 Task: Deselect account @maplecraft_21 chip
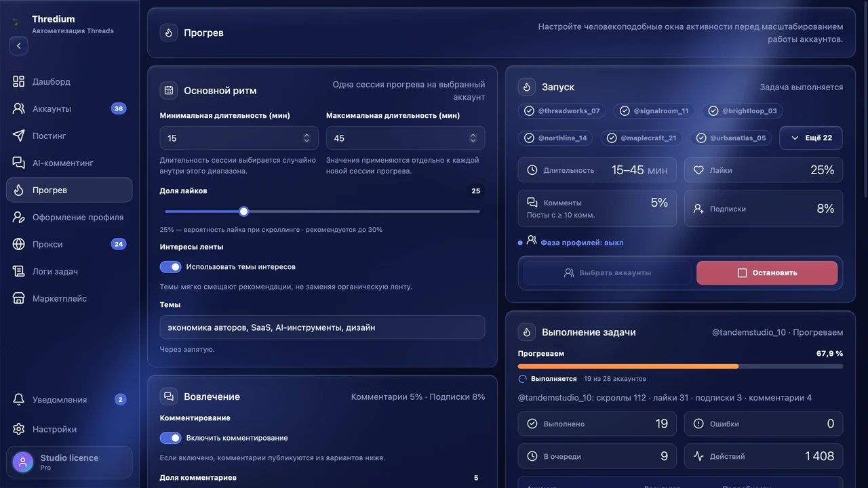(642, 138)
